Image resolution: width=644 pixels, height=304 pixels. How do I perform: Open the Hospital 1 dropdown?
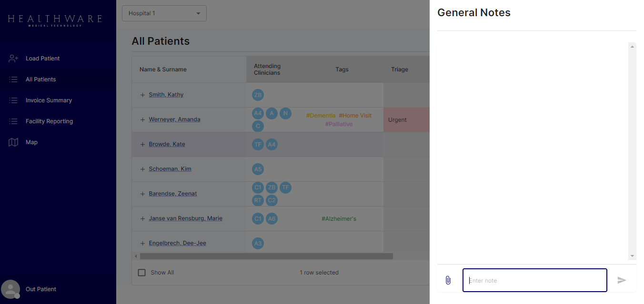(164, 13)
